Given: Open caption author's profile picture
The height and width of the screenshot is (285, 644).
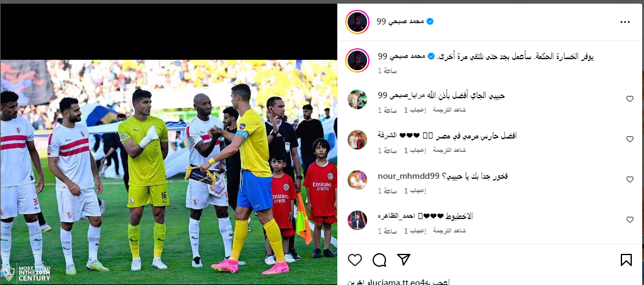Looking at the screenshot, I should point(357,60).
